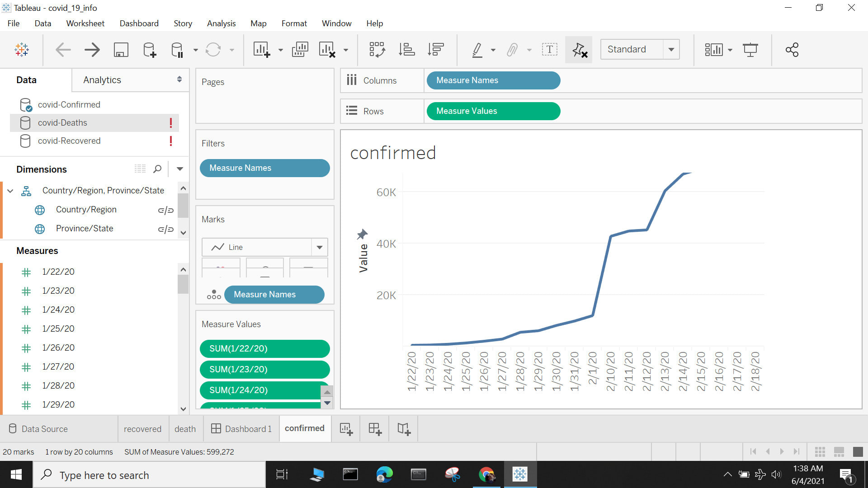Toggle the Fix axes pin icon
The image size is (868, 488).
579,49
